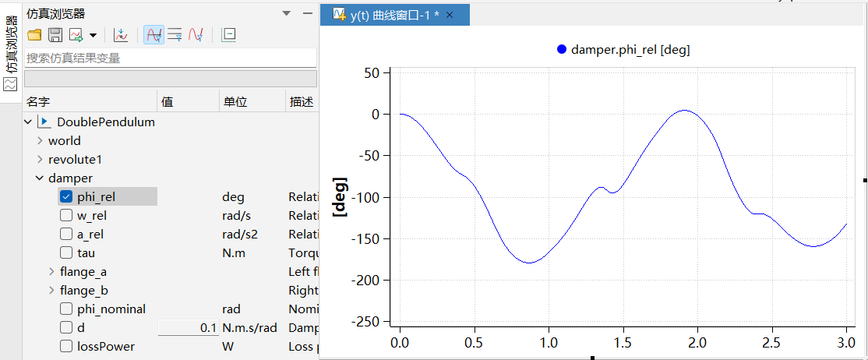Uncheck the phi_rel variable checkbox
Image resolution: width=868 pixels, height=360 pixels.
[66, 197]
